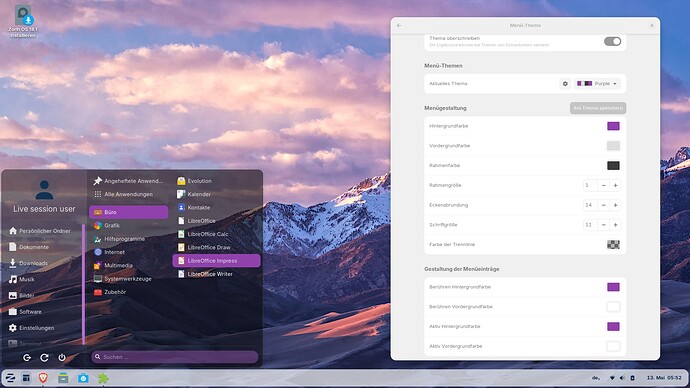Click the Als Thema speichern button
Screen dimensions: 690x388
598,108
